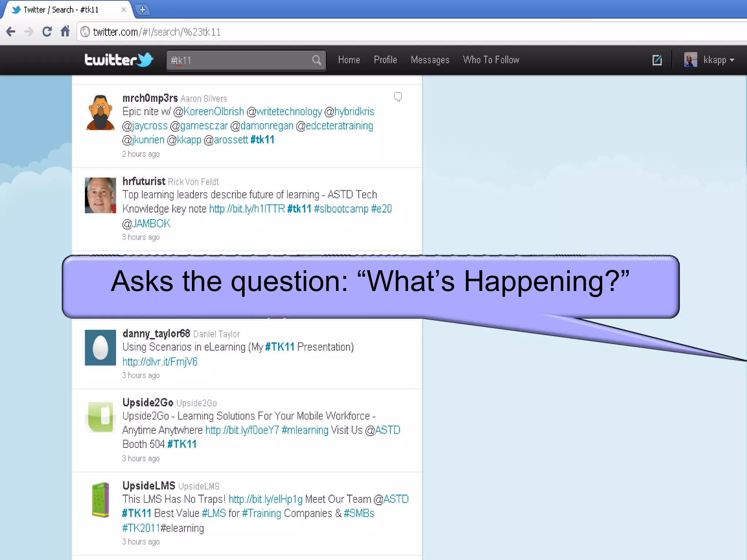The height and width of the screenshot is (560, 747).
Task: Open @JAMBOK mention
Action: pyautogui.click(x=146, y=223)
